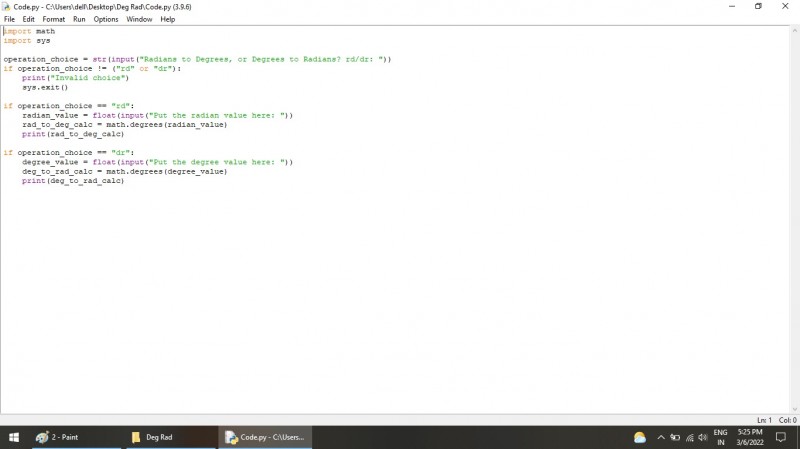
Task: Click the ENG IN language indicator
Action: (x=720, y=437)
